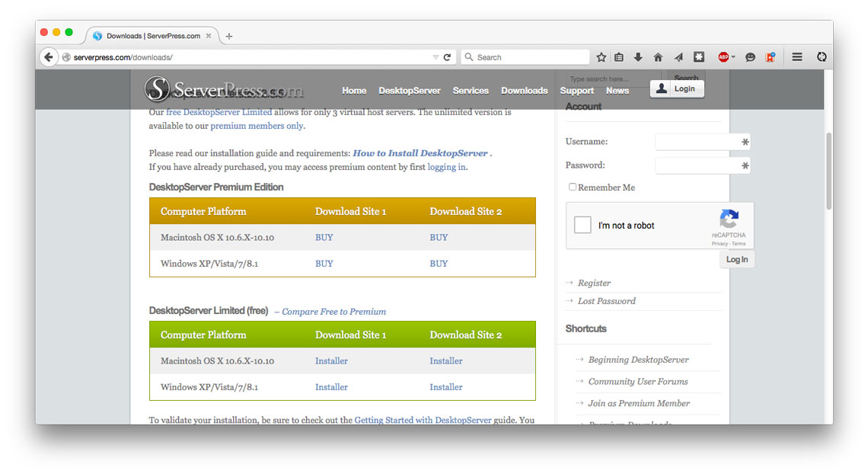Go back with the browser back arrow
868x474 pixels.
(49, 57)
